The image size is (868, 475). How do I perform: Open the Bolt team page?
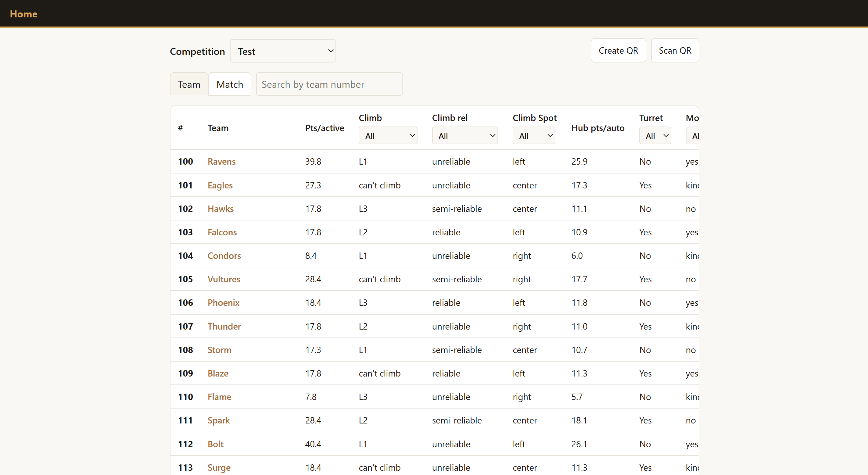[x=215, y=444]
